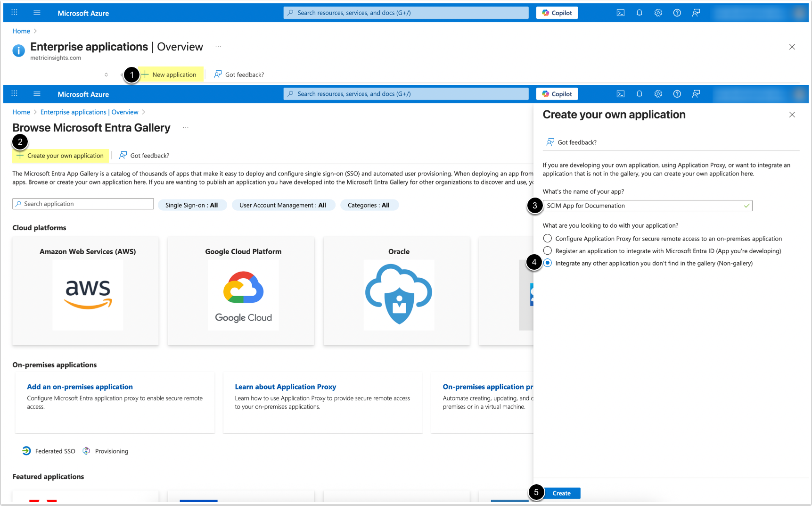Open Categories filter dropdown
This screenshot has height=506, width=812.
point(369,205)
